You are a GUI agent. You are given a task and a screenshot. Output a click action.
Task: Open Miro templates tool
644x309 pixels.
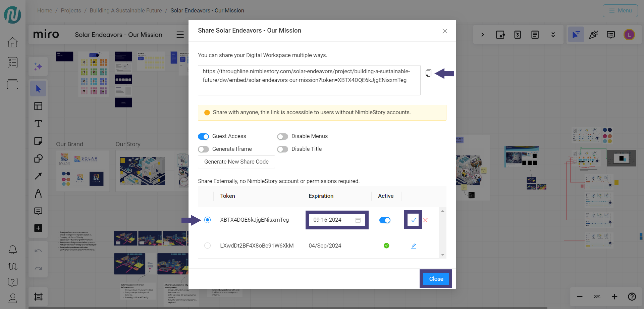[x=38, y=106]
